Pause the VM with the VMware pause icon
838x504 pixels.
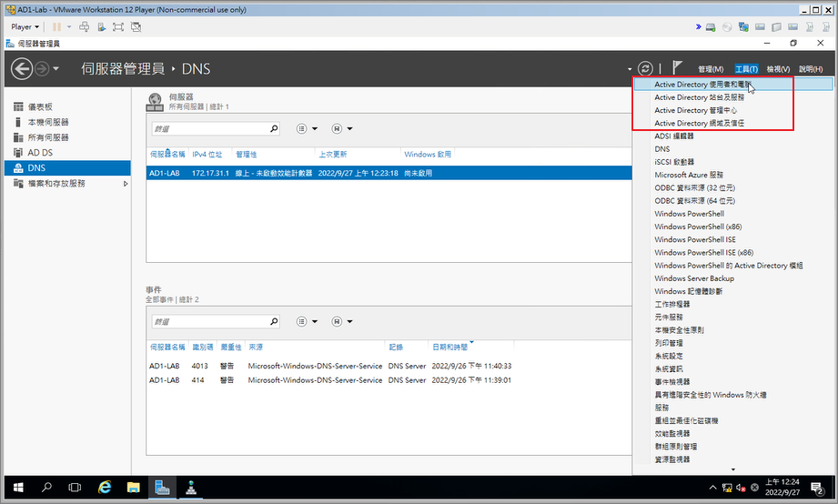[x=56, y=26]
